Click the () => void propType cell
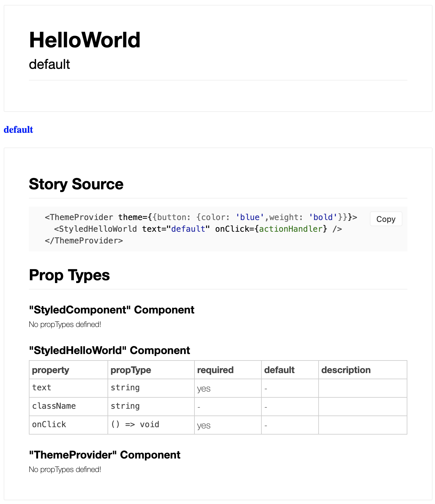The height and width of the screenshot is (504, 435). click(135, 425)
